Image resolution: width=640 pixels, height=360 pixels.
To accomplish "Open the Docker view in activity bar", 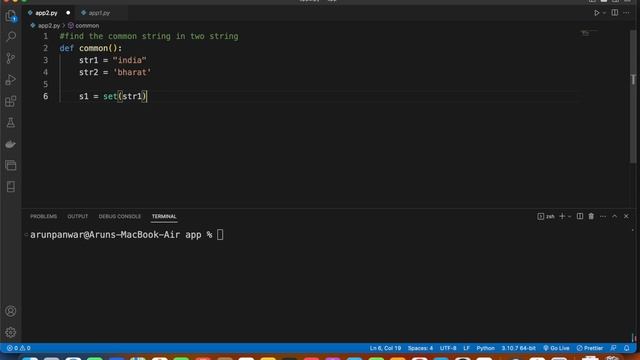I will click(x=11, y=144).
